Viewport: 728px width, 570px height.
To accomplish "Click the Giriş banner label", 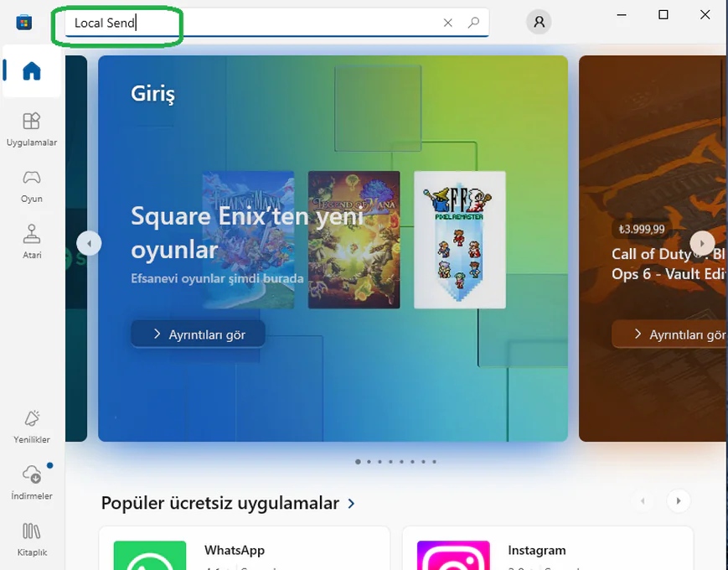I will tap(152, 94).
